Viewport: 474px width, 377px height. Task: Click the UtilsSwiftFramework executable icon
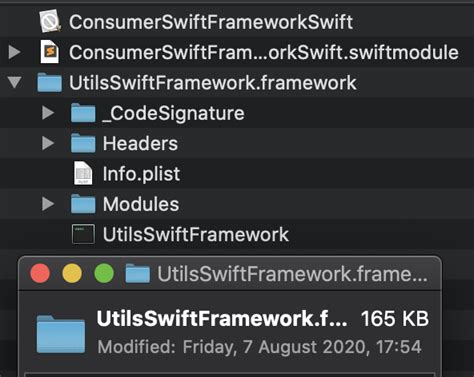(83, 234)
